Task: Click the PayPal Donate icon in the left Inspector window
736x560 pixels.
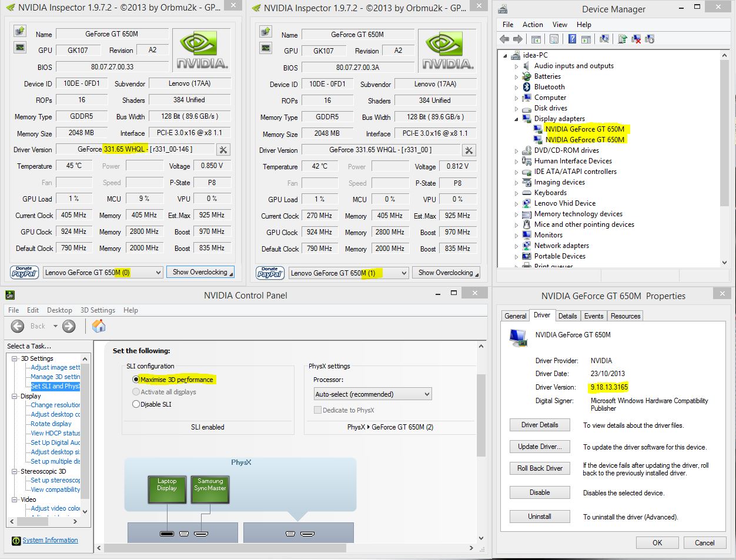Action: [x=25, y=272]
